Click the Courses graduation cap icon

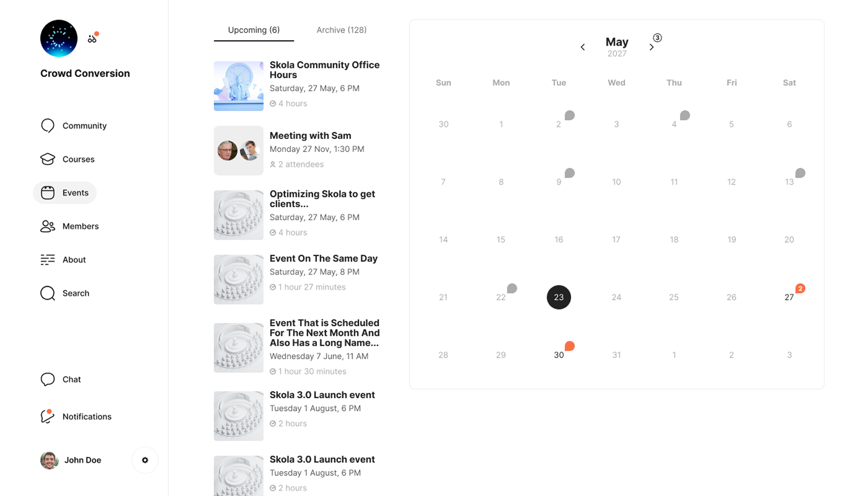pyautogui.click(x=48, y=159)
